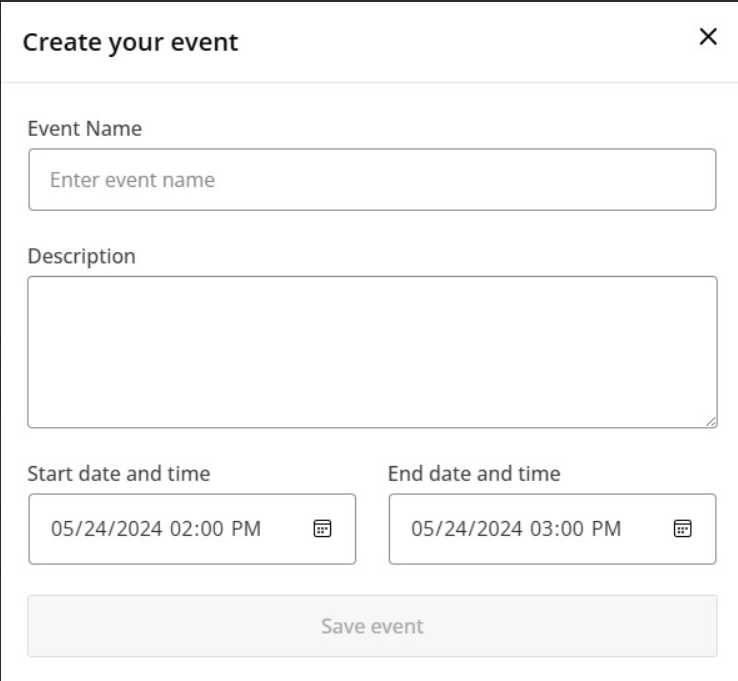The width and height of the screenshot is (738, 681).
Task: Click the Event Name label
Action: (x=84, y=128)
